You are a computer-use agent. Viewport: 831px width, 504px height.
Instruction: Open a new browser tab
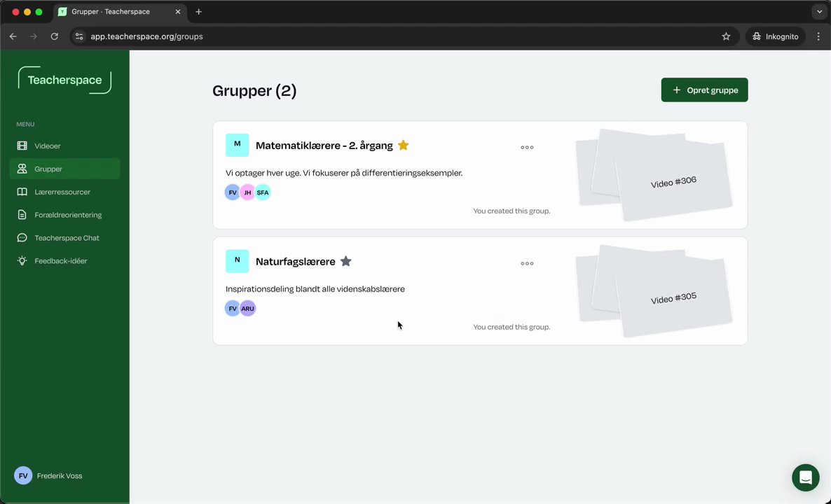click(x=199, y=12)
